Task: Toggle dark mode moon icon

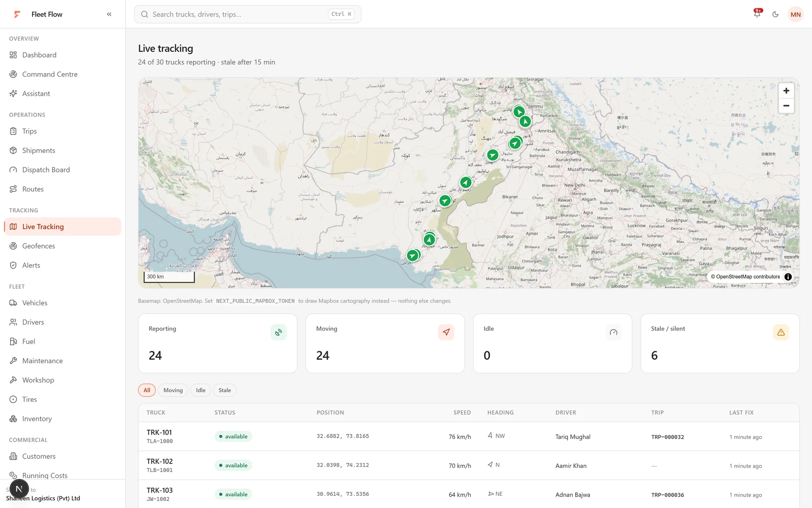Action: [775, 14]
